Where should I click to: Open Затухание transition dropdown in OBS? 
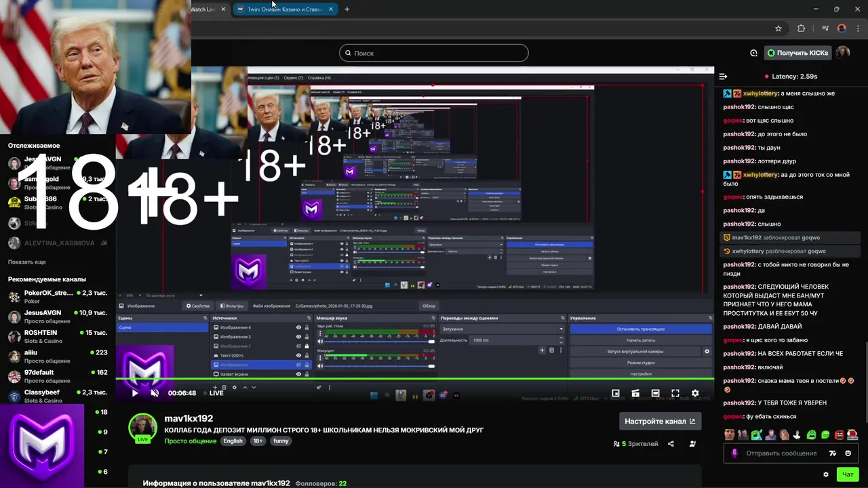click(x=502, y=329)
